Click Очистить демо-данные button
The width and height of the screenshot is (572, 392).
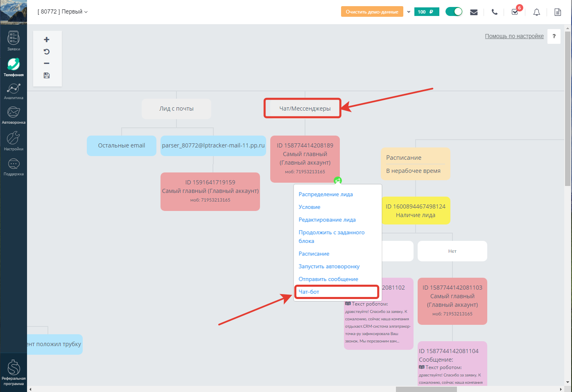click(372, 11)
